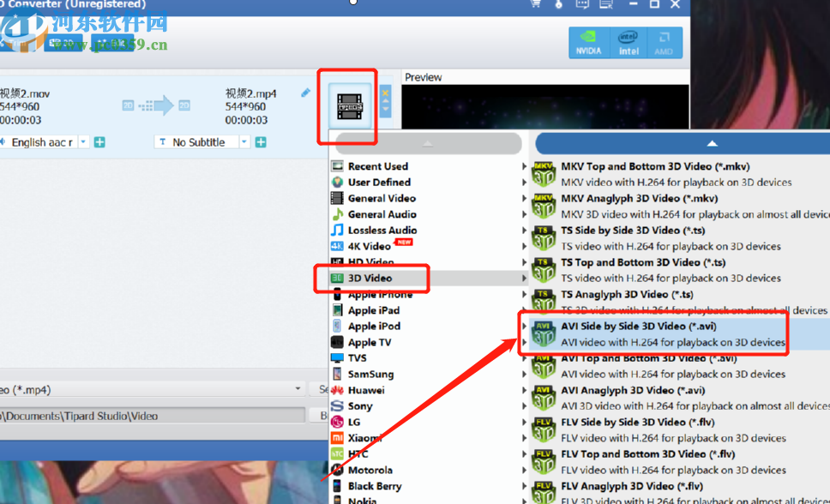Expand the (*.mp4) profile dropdown
The width and height of the screenshot is (830, 504).
(298, 389)
